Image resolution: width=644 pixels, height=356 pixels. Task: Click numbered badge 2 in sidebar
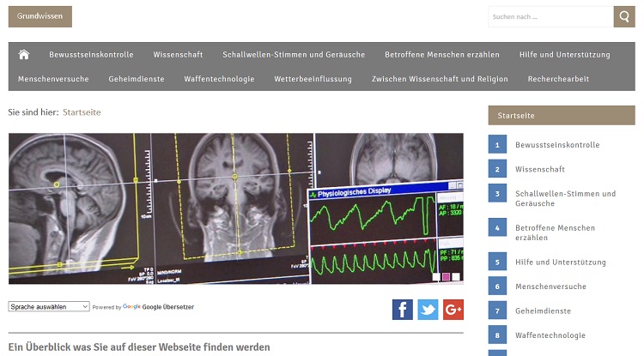pyautogui.click(x=497, y=169)
